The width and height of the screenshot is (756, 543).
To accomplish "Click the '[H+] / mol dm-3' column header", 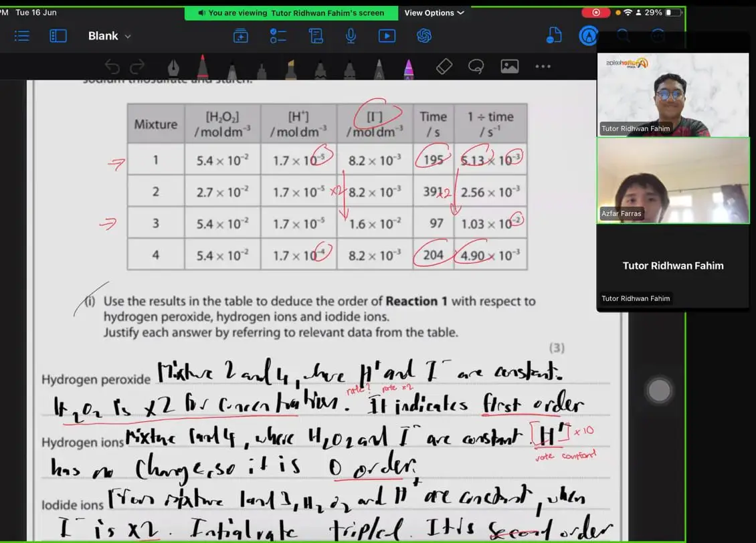I will [x=298, y=124].
